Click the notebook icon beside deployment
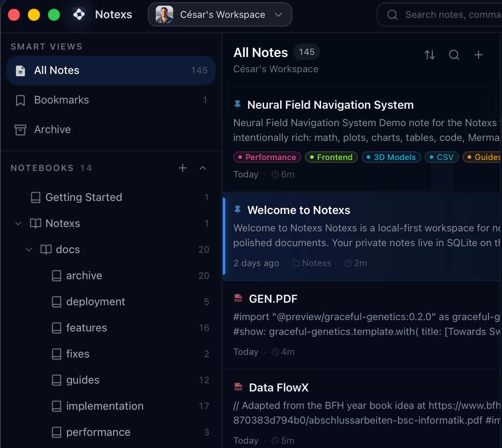The image size is (502, 448). pyautogui.click(x=57, y=302)
